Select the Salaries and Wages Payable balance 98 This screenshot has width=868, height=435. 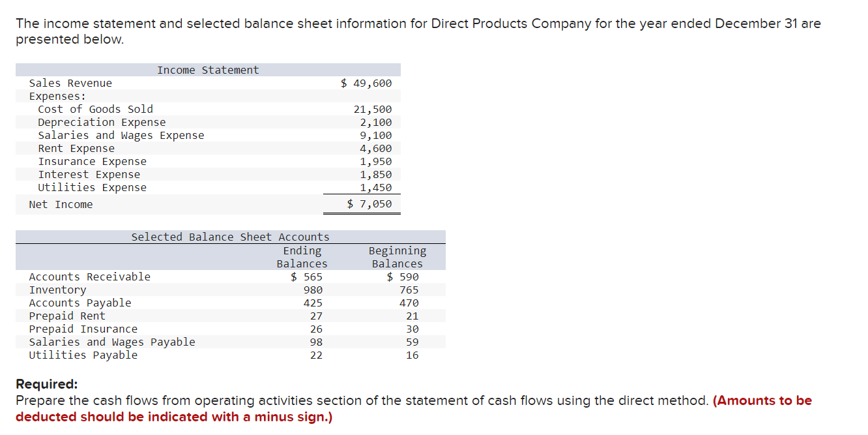(317, 342)
